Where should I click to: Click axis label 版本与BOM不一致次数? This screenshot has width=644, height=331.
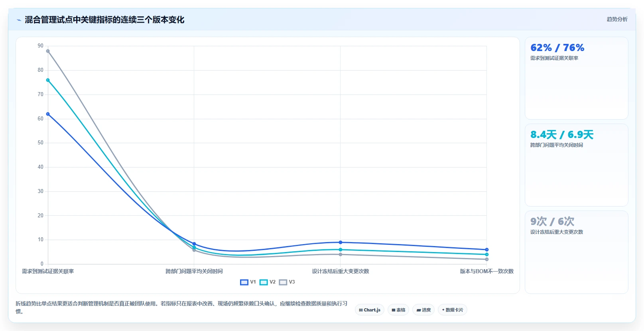coord(487,271)
